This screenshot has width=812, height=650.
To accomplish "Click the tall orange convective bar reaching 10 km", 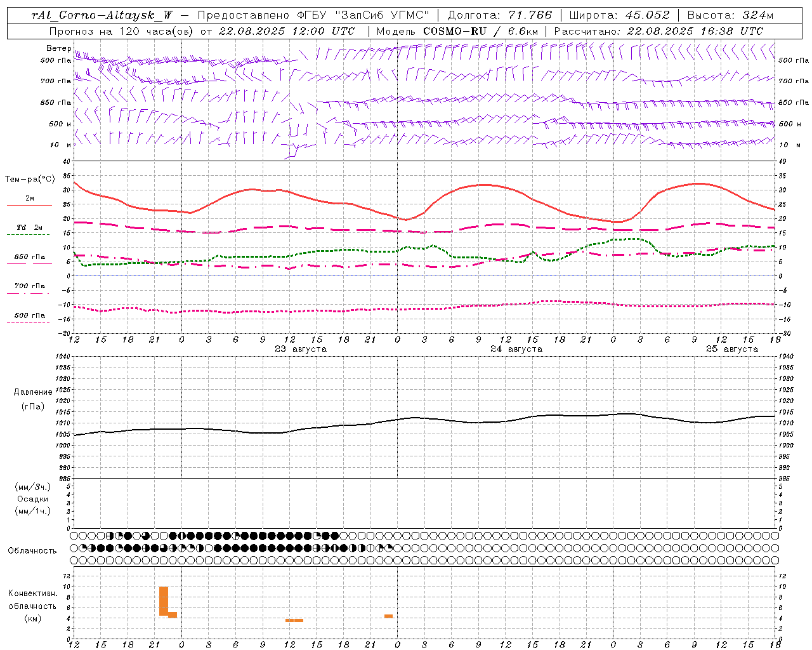I will [164, 601].
